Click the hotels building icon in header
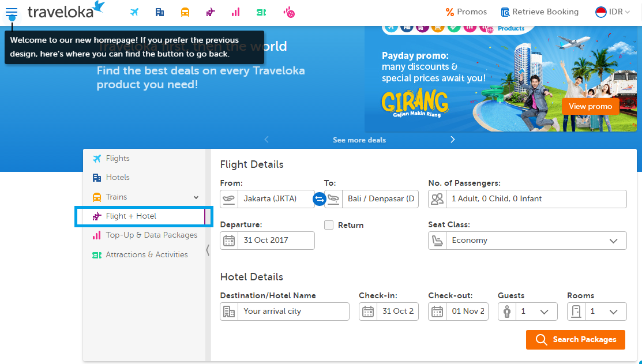This screenshot has width=642, height=364. [160, 12]
